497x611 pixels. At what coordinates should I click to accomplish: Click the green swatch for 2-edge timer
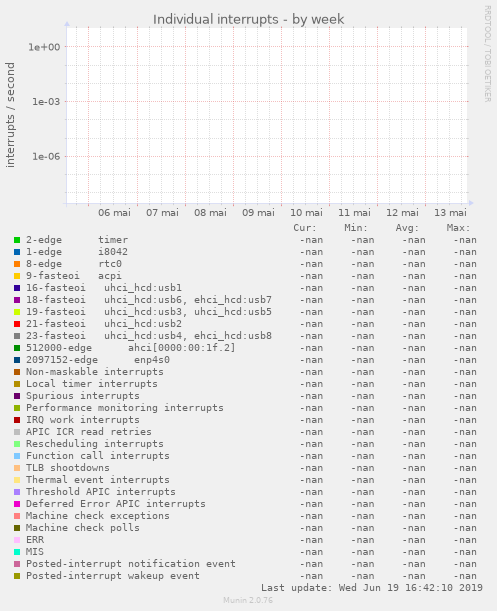[17, 240]
